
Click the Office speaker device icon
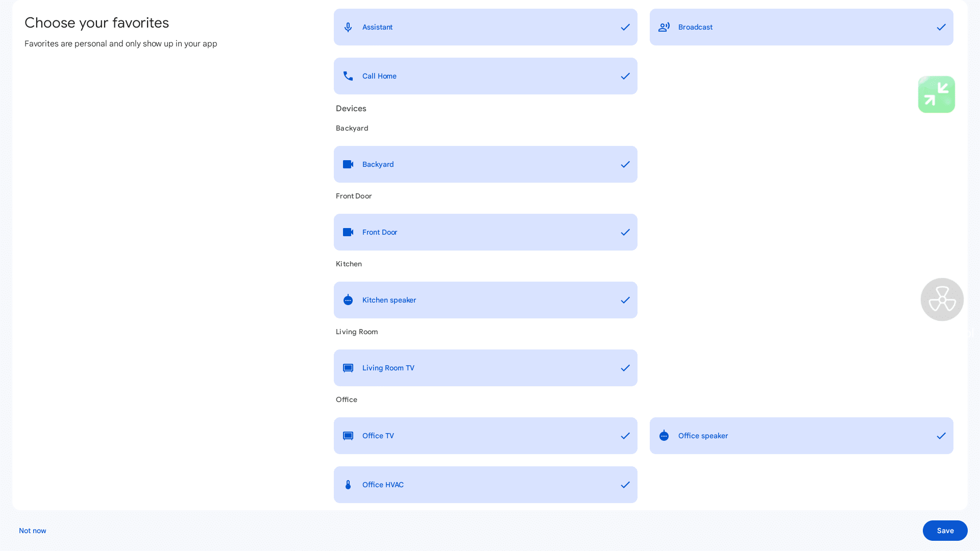click(664, 436)
